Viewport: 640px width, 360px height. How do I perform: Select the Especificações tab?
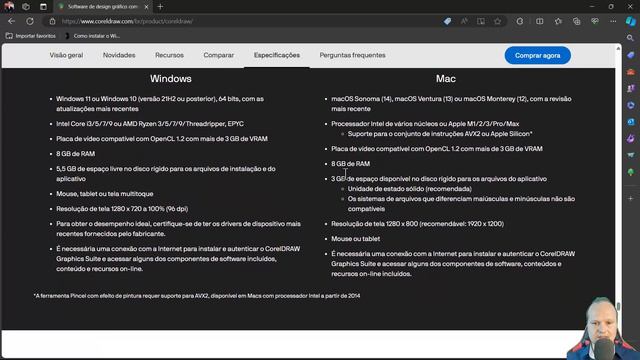pos(277,55)
